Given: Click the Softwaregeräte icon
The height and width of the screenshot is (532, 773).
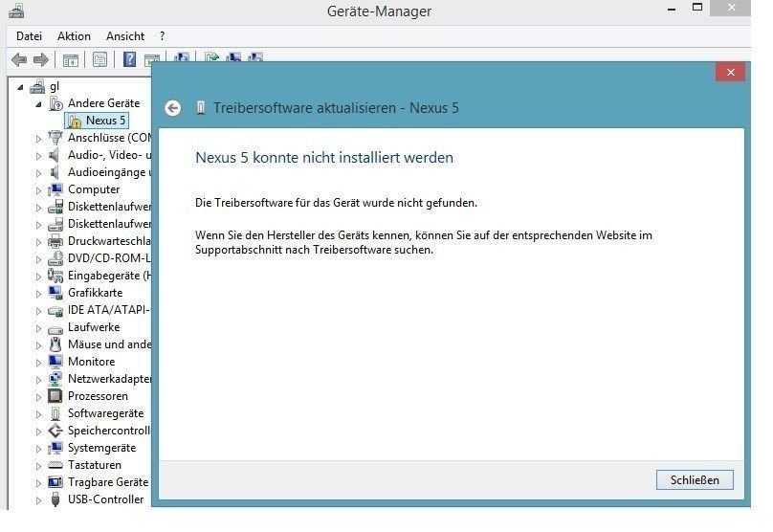Looking at the screenshot, I should 55,413.
